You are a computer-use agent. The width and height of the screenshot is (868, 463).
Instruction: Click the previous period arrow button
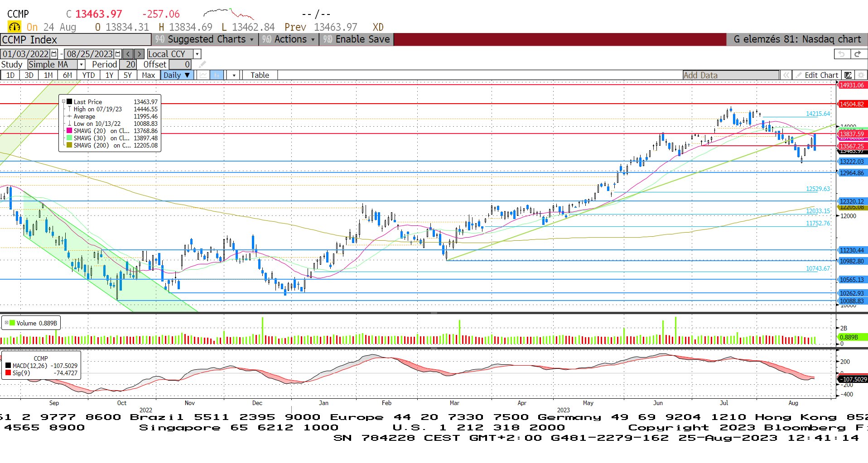pos(128,54)
